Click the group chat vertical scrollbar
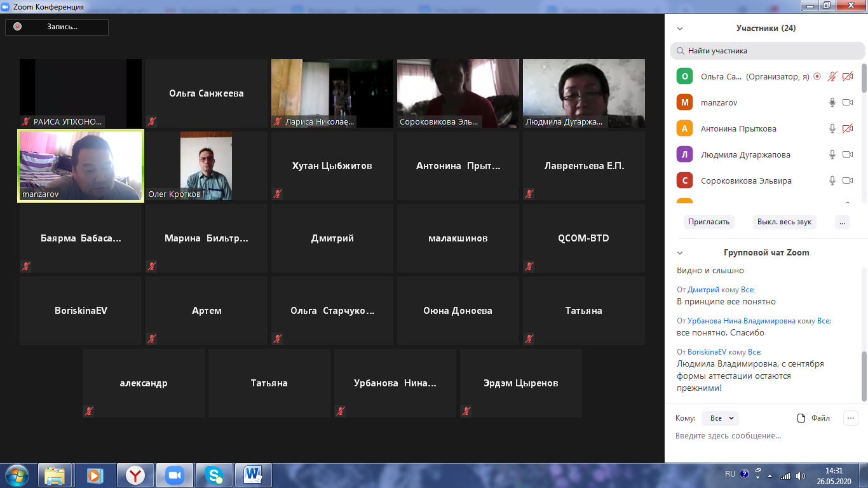868x488 pixels. (864, 375)
